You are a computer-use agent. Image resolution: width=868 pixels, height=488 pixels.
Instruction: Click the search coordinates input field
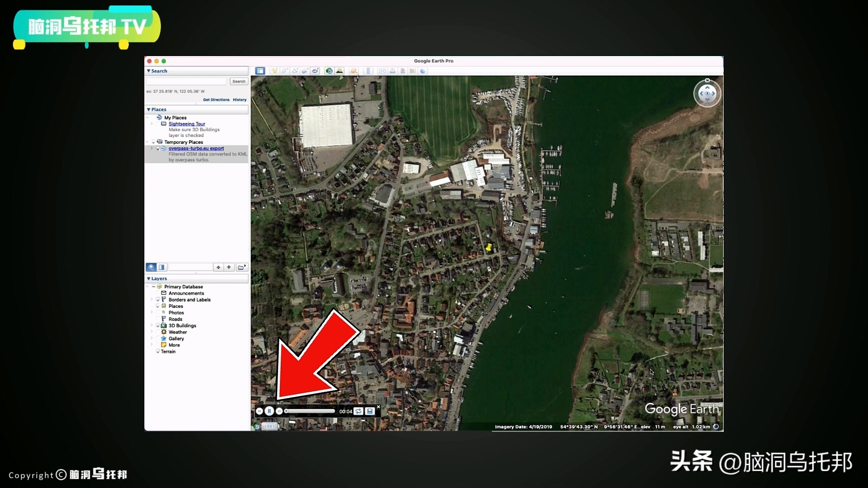tap(186, 81)
